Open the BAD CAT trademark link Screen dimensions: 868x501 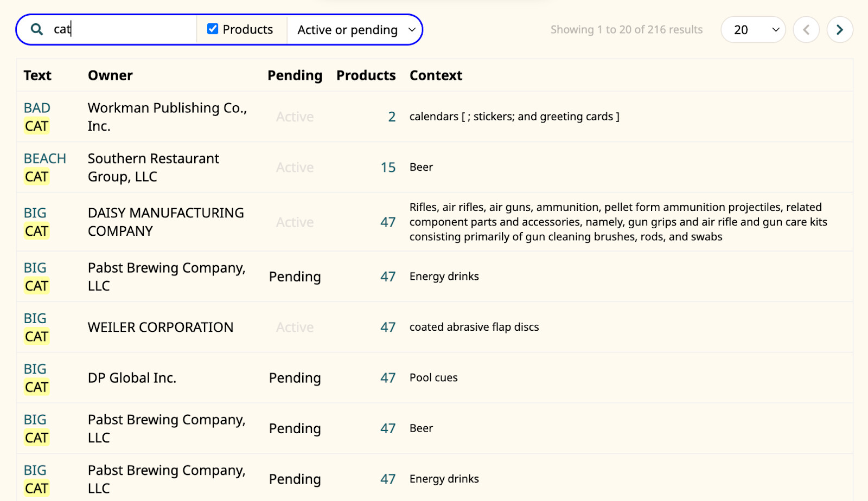[x=37, y=117]
